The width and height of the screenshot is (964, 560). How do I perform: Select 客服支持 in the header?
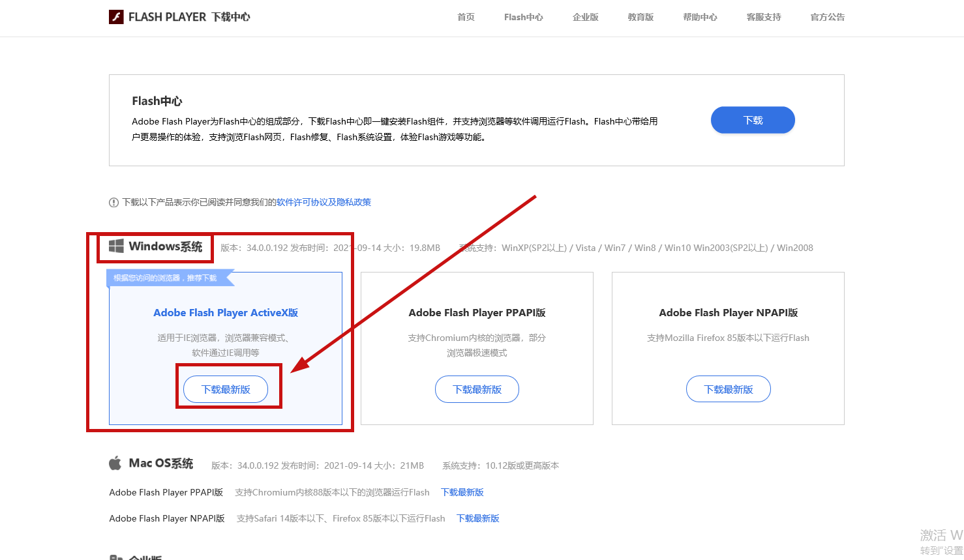click(x=763, y=17)
